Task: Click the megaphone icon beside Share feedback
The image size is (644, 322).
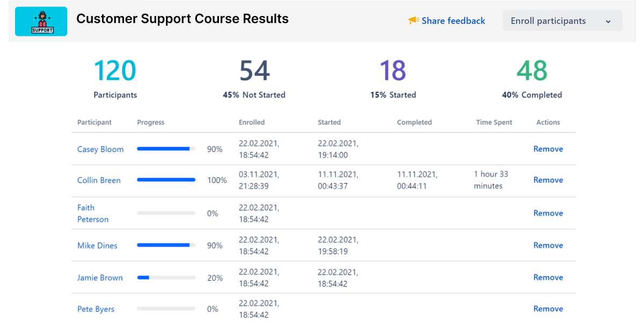Action: click(413, 20)
